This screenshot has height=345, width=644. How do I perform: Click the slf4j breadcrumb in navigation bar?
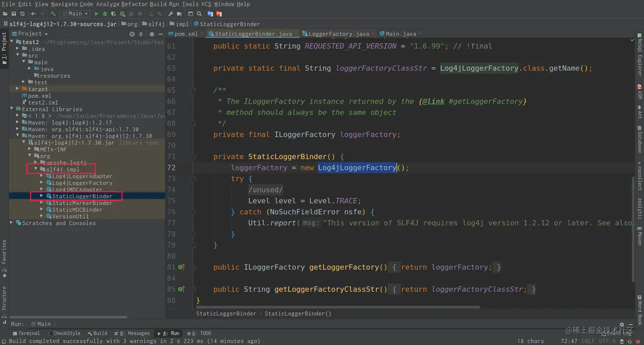pos(153,24)
